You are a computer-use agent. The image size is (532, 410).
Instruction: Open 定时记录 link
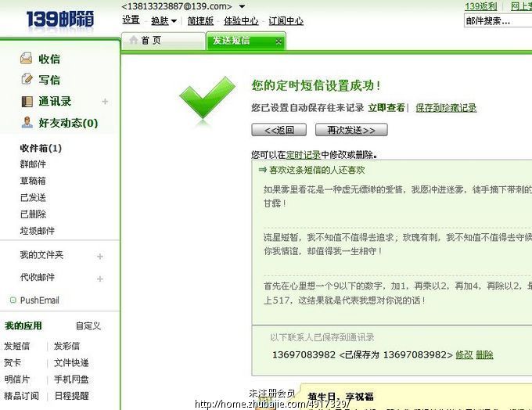coord(304,155)
